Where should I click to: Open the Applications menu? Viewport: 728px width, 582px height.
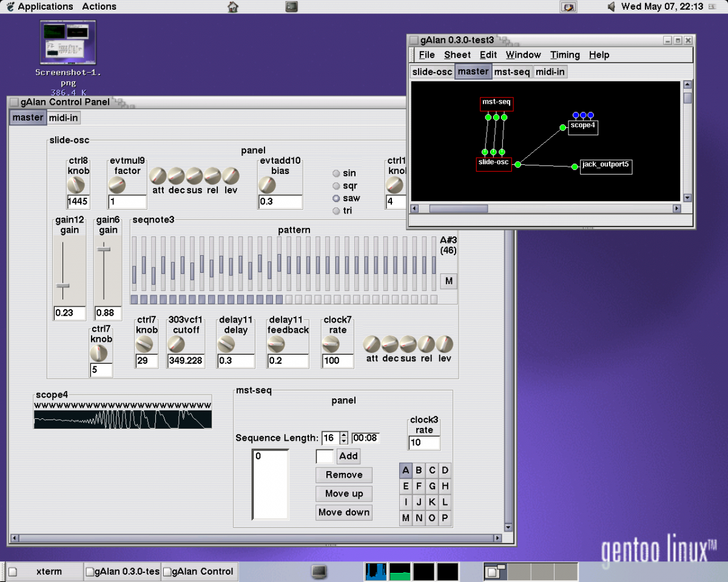[x=45, y=7]
